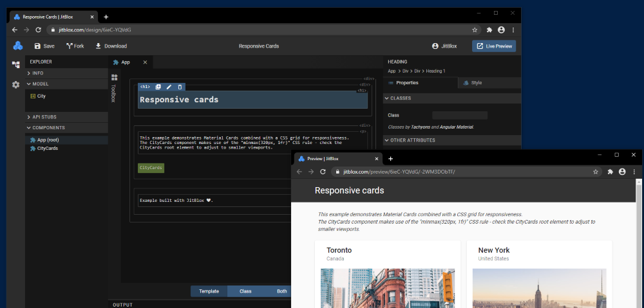644x308 pixels.
Task: Reload the Preview window page
Action: point(323,172)
